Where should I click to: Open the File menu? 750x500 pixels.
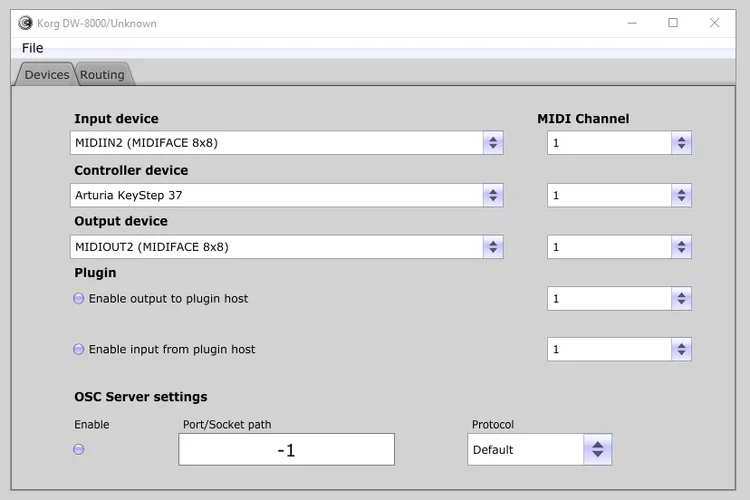tap(33, 48)
